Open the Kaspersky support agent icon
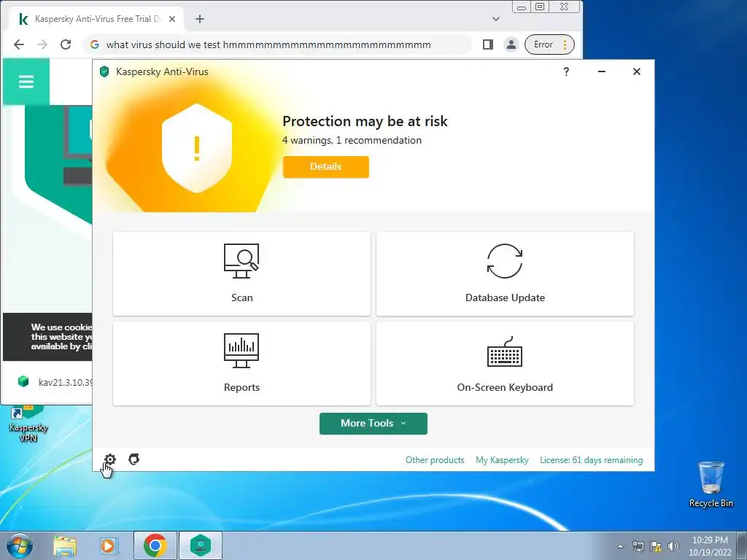 tap(134, 459)
